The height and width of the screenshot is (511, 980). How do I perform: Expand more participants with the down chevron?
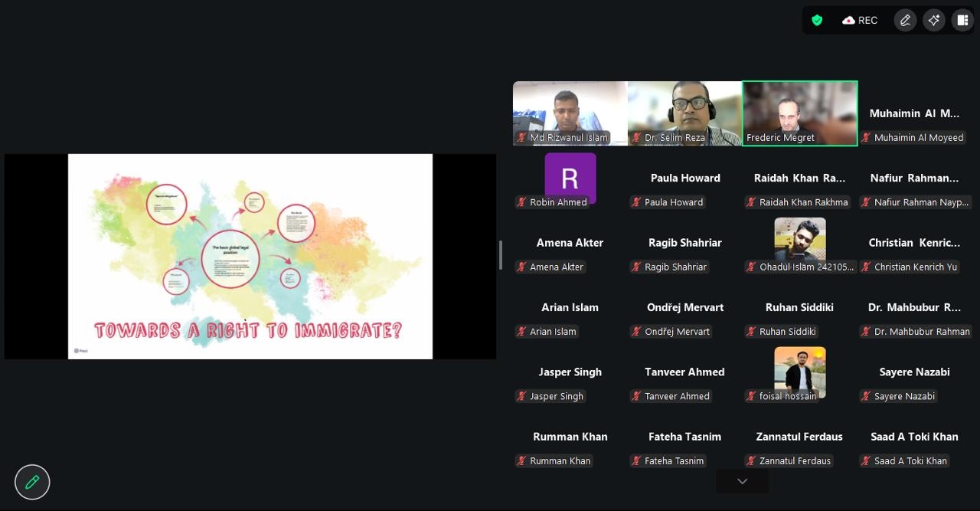click(742, 481)
